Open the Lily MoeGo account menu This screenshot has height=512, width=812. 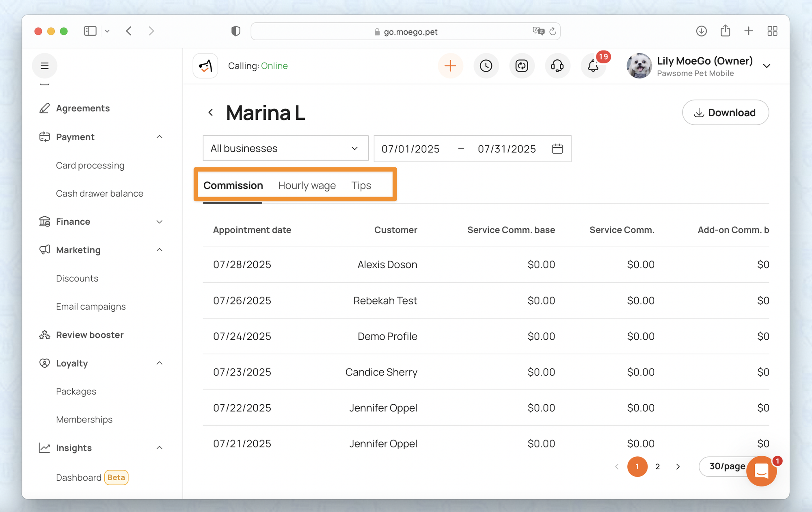(x=704, y=66)
